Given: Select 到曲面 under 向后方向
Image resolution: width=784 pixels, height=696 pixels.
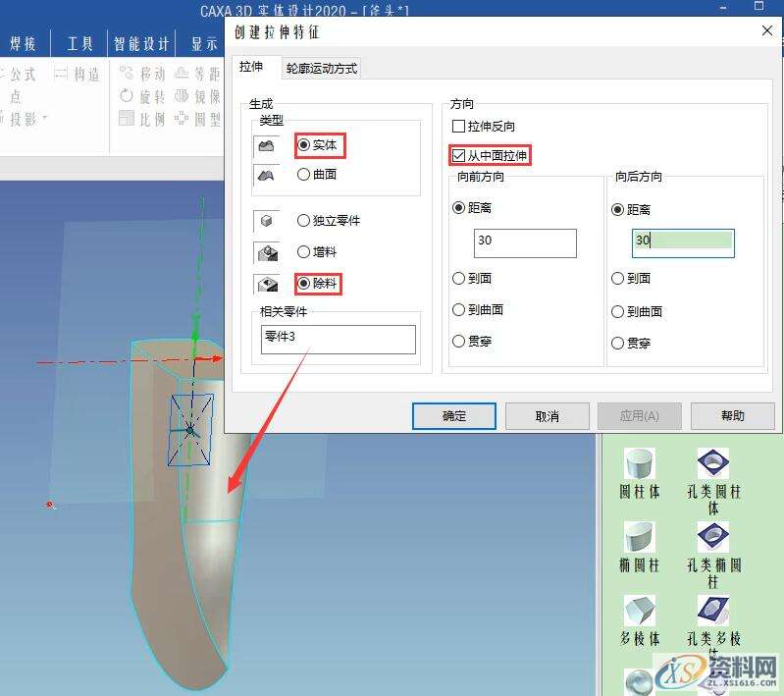Looking at the screenshot, I should (x=617, y=312).
